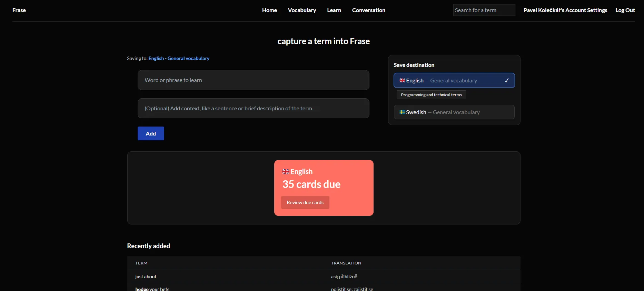Click the optional context input field
The height and width of the screenshot is (291, 644).
click(253, 108)
